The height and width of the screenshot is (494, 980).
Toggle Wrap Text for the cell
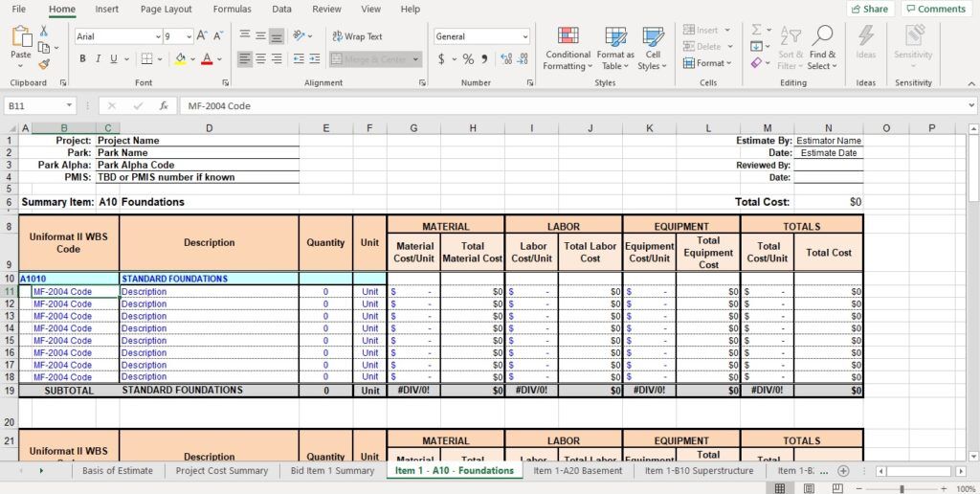357,36
